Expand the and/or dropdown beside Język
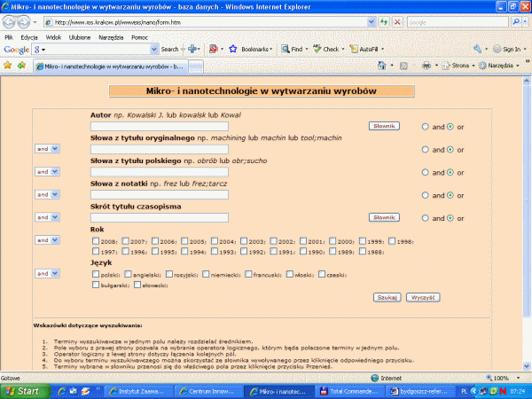The image size is (532, 399). click(47, 274)
